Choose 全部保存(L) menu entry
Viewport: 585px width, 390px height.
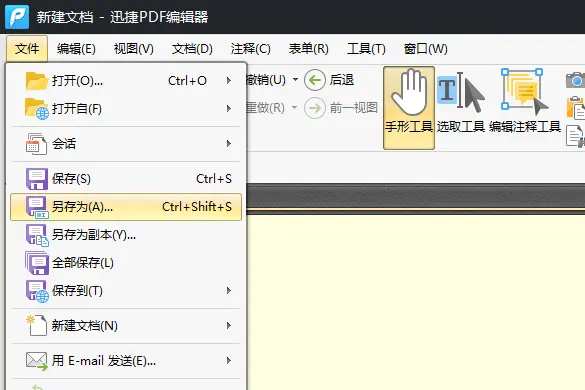[x=126, y=263]
